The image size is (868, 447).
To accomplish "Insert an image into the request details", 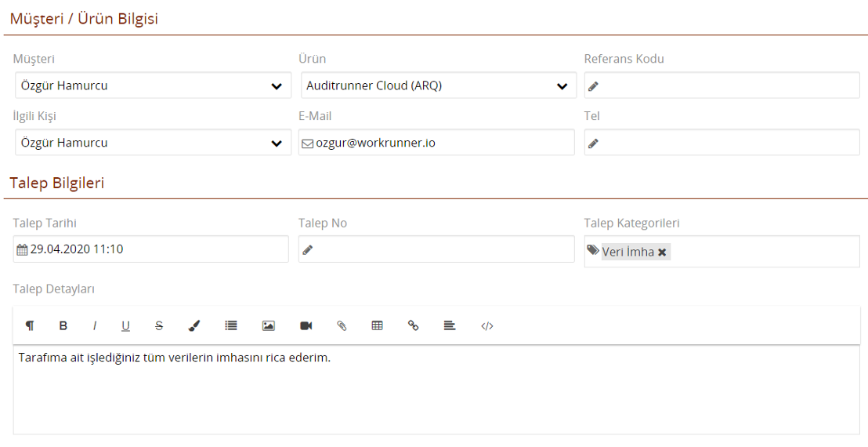I will 269,325.
